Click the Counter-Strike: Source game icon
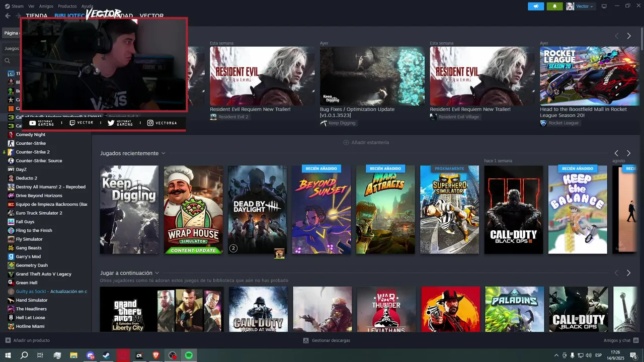 [11, 161]
